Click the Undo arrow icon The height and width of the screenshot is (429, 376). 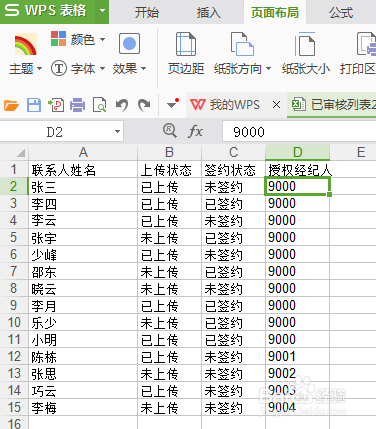tap(122, 105)
